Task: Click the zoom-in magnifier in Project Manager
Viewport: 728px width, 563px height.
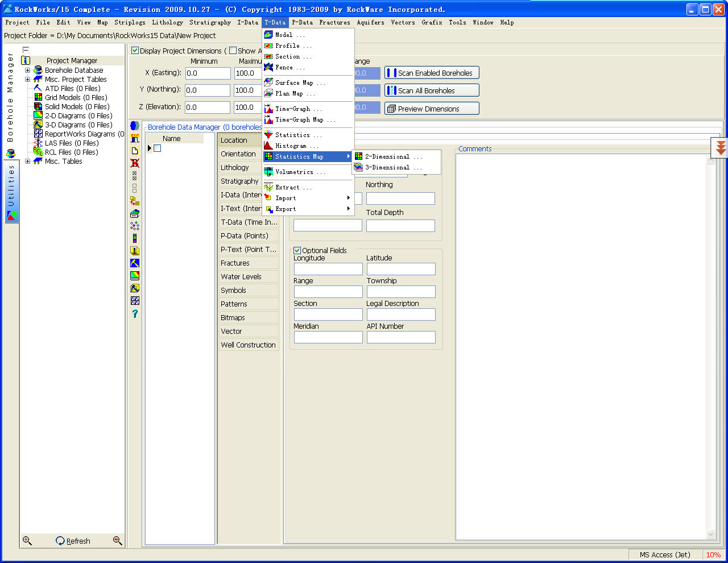Action: 27,540
